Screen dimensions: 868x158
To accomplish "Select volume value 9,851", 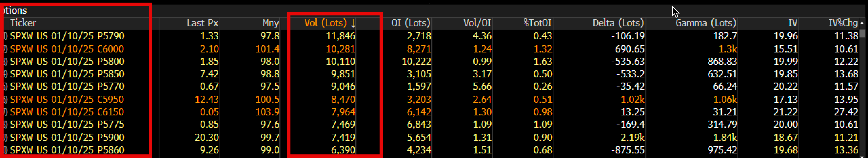I will 343,74.
